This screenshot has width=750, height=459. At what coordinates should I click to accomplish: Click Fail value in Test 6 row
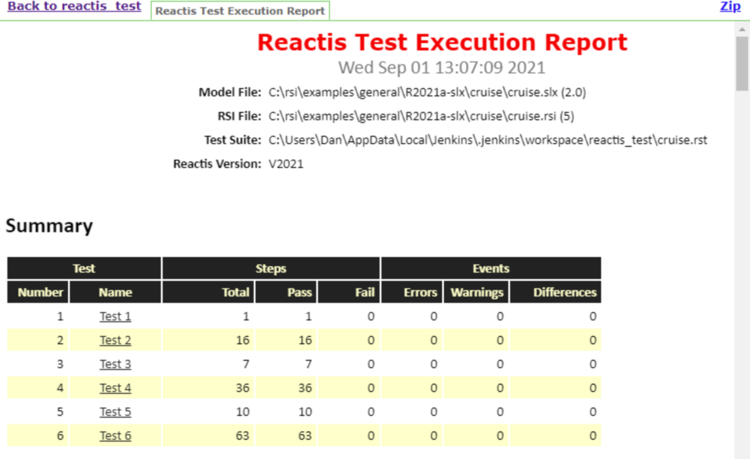(x=371, y=436)
